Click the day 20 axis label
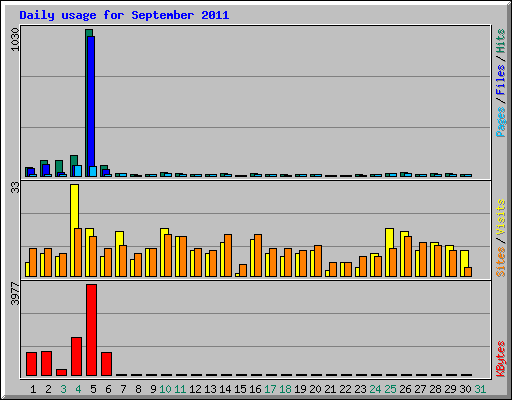The width and height of the screenshot is (512, 400). tap(315, 389)
